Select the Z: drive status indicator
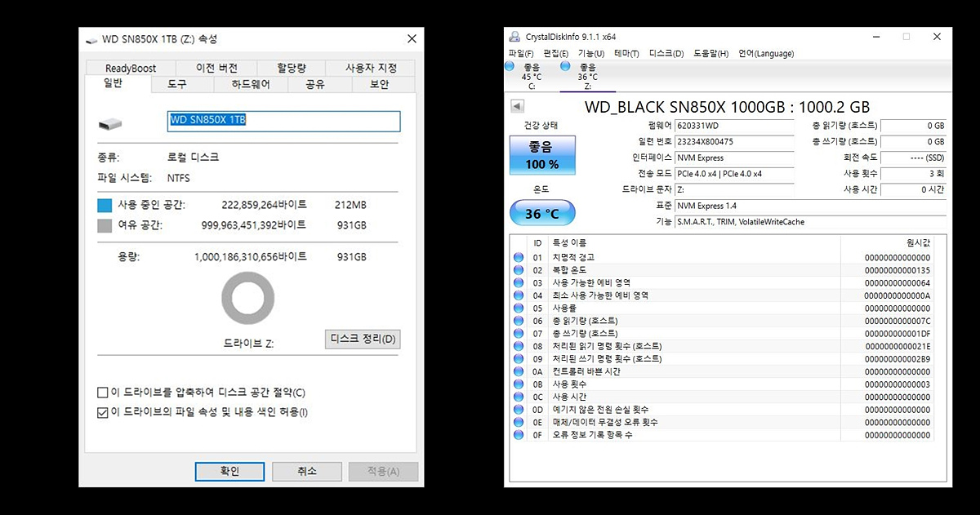Image resolution: width=980 pixels, height=515 pixels. (x=565, y=66)
